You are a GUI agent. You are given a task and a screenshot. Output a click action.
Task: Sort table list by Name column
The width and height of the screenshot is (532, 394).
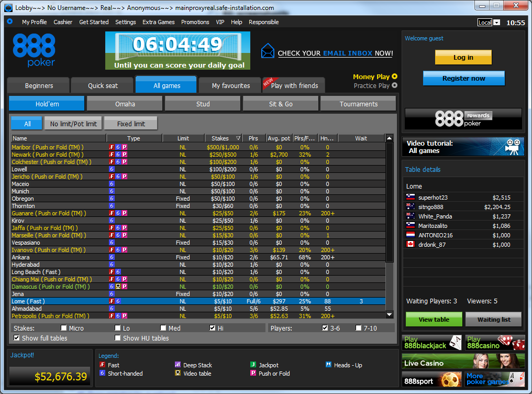pyautogui.click(x=58, y=138)
